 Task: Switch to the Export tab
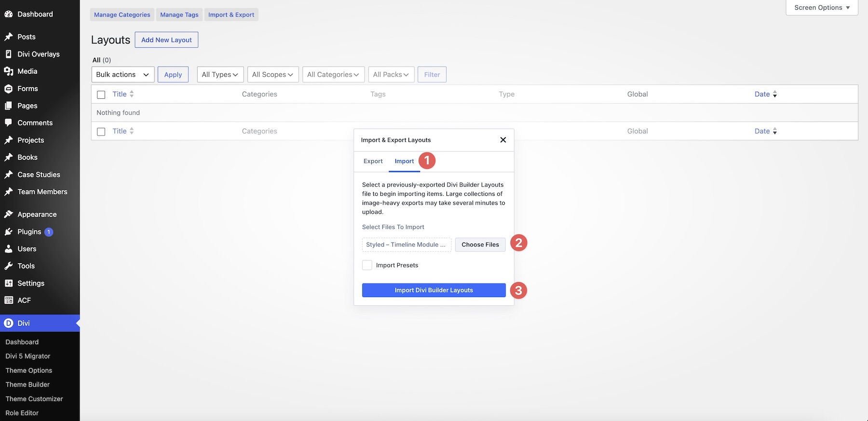click(x=373, y=161)
